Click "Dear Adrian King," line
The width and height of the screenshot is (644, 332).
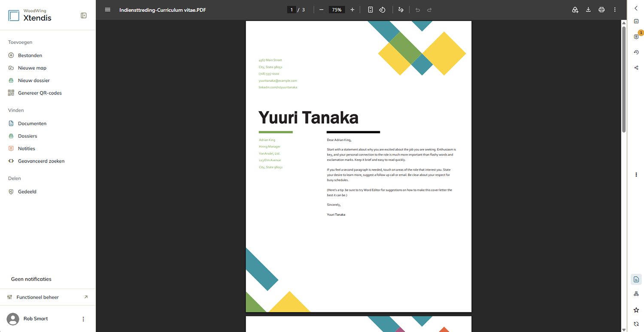339,140
